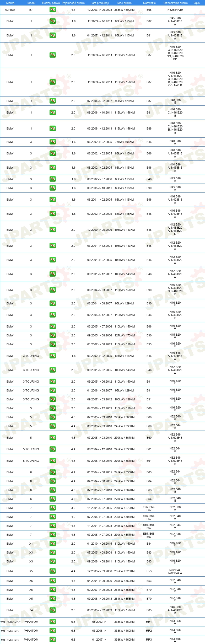205x644 pixels.
Task: Click the fuel icon in the BMW 3 127kW / 173KM row
Action: coord(52,335)
